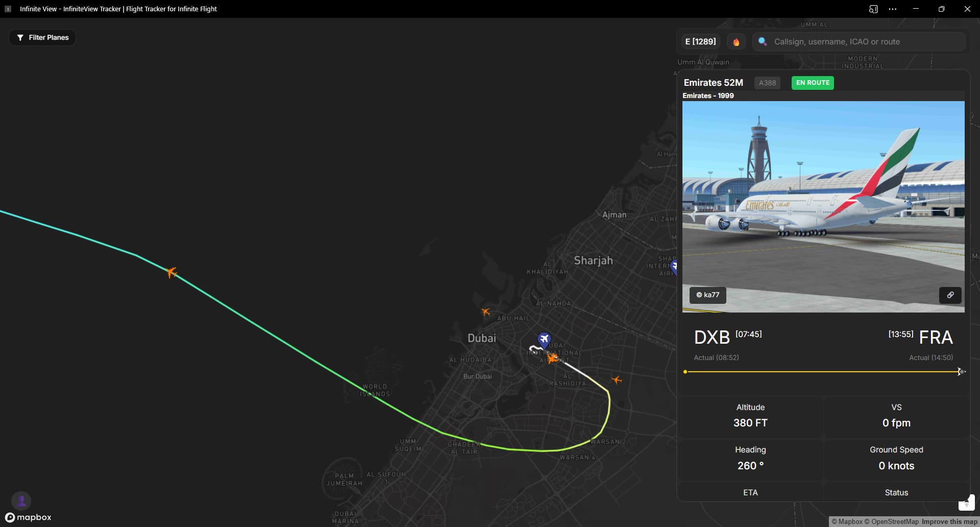Click the E [1289] server button
Viewport: 980px width, 527px height.
pos(700,42)
